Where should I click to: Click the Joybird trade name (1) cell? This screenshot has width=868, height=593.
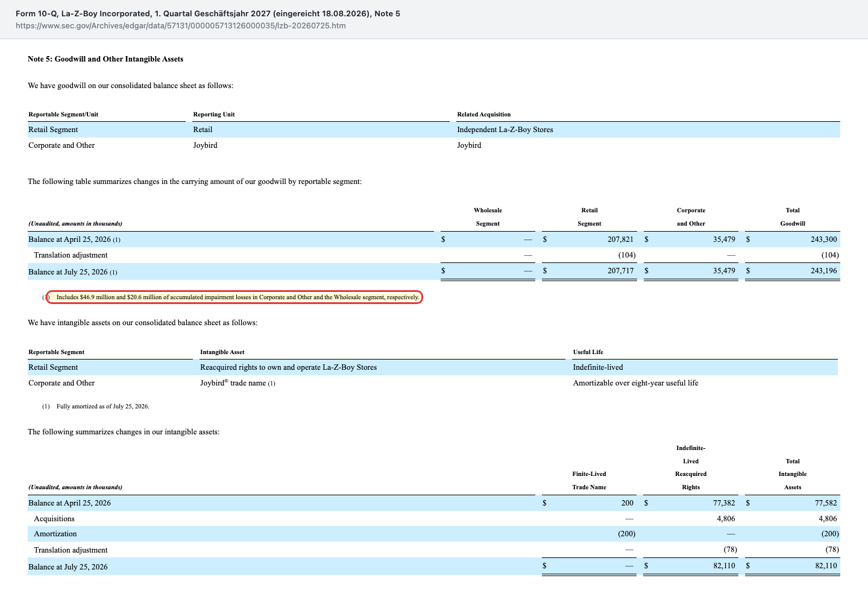(237, 383)
